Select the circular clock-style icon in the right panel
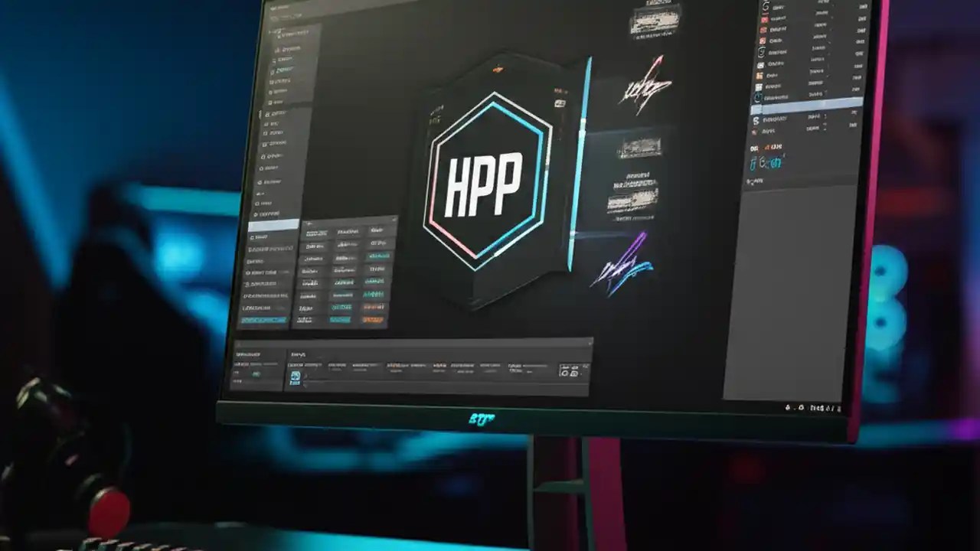 pos(758,97)
